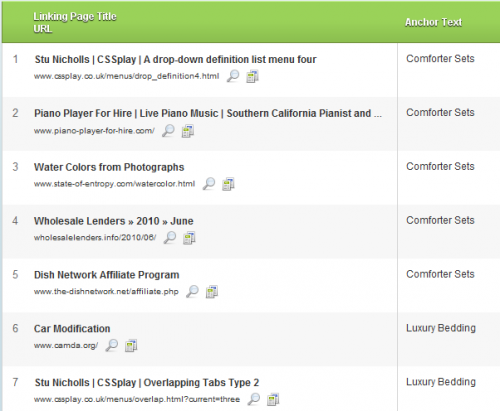This screenshot has height=411, width=500.
Task: Click page-details icon for cssplay overlap.html URL
Action: [x=273, y=399]
